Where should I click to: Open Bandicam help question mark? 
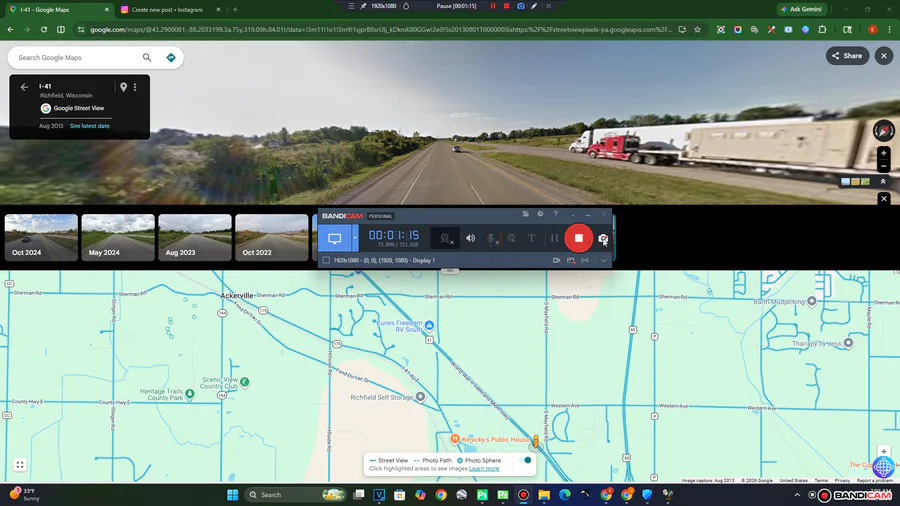[555, 214]
